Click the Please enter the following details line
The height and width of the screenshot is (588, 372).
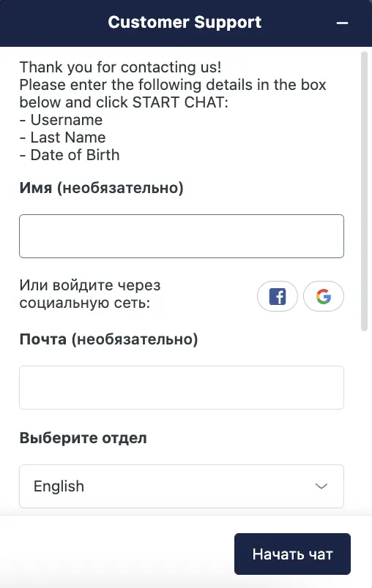point(173,85)
